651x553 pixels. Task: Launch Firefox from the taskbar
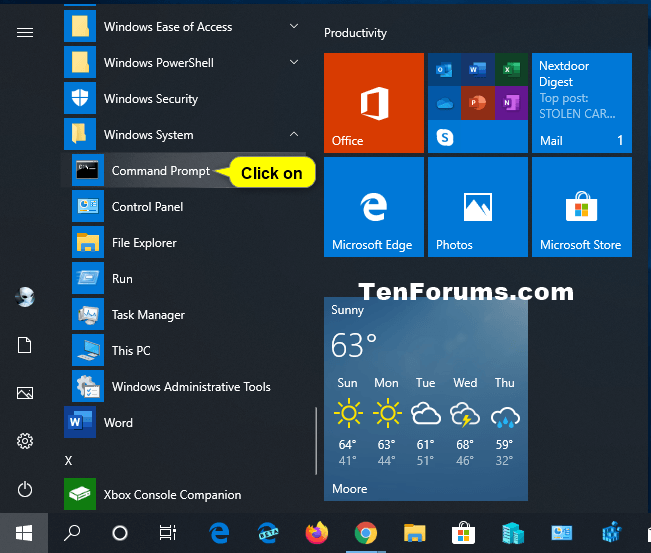[x=317, y=533]
